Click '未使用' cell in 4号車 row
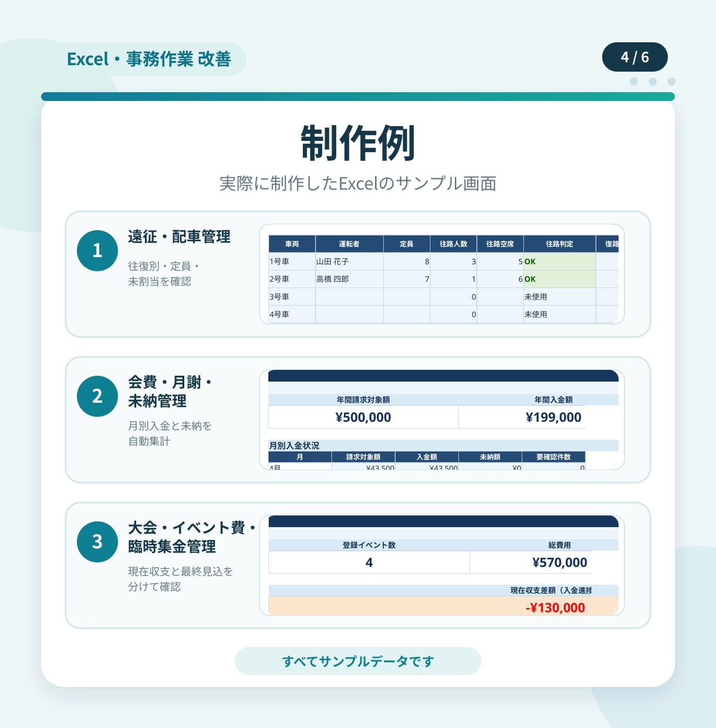Image resolution: width=716 pixels, height=728 pixels. 559,314
